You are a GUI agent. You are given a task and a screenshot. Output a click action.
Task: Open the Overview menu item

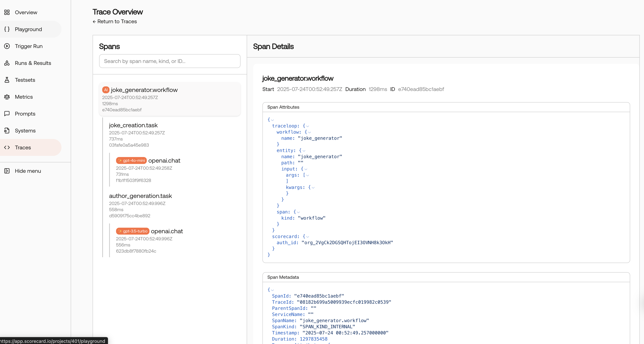point(31,12)
